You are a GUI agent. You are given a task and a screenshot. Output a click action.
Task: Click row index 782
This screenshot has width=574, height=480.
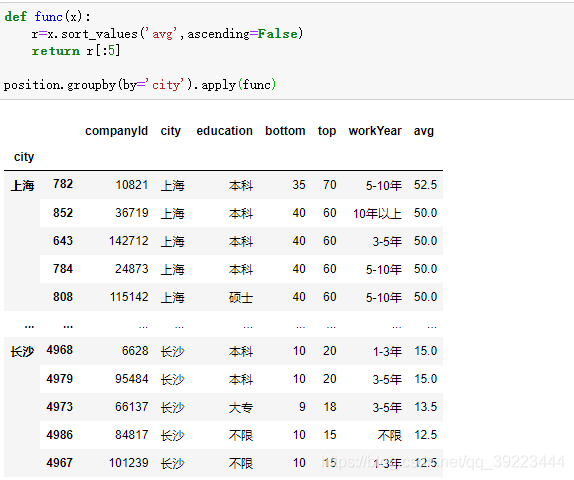click(x=63, y=184)
